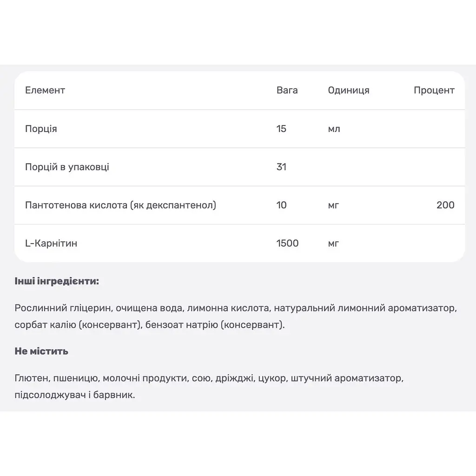Image resolution: width=476 pixels, height=476 pixels.
Task: Select Пантотенова кислота (як декспантенол) row
Action: point(239,205)
